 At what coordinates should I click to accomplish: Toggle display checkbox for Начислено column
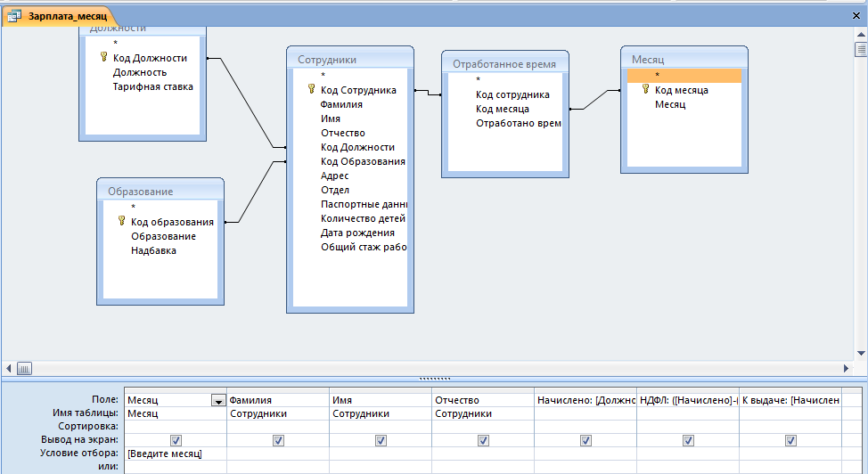pos(585,440)
